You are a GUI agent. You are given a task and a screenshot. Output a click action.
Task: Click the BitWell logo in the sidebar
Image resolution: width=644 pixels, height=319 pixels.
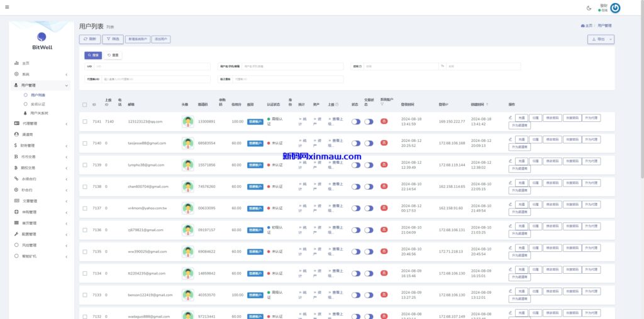pyautogui.click(x=42, y=40)
